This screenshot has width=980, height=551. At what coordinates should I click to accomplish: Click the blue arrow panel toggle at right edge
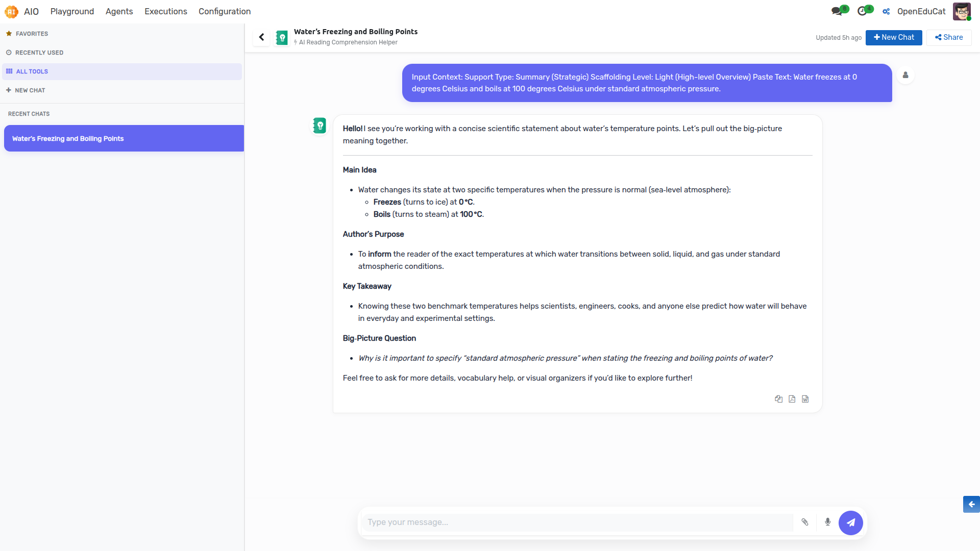[x=971, y=504]
